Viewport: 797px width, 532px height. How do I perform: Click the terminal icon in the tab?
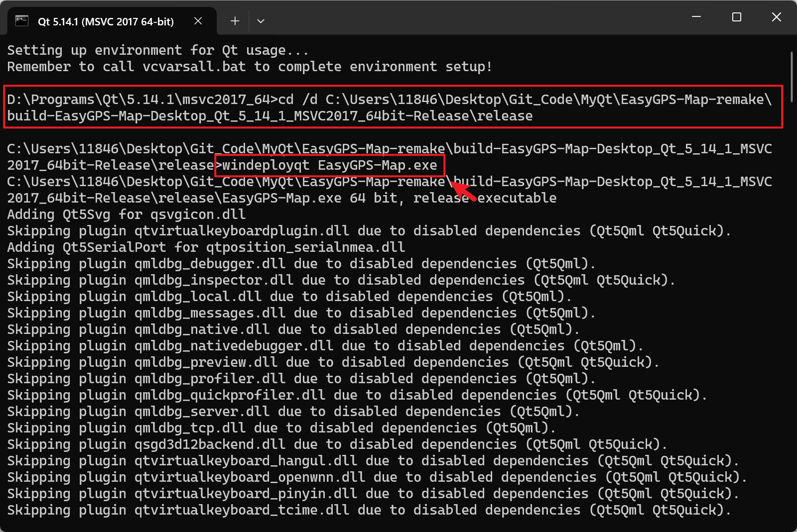pos(22,21)
